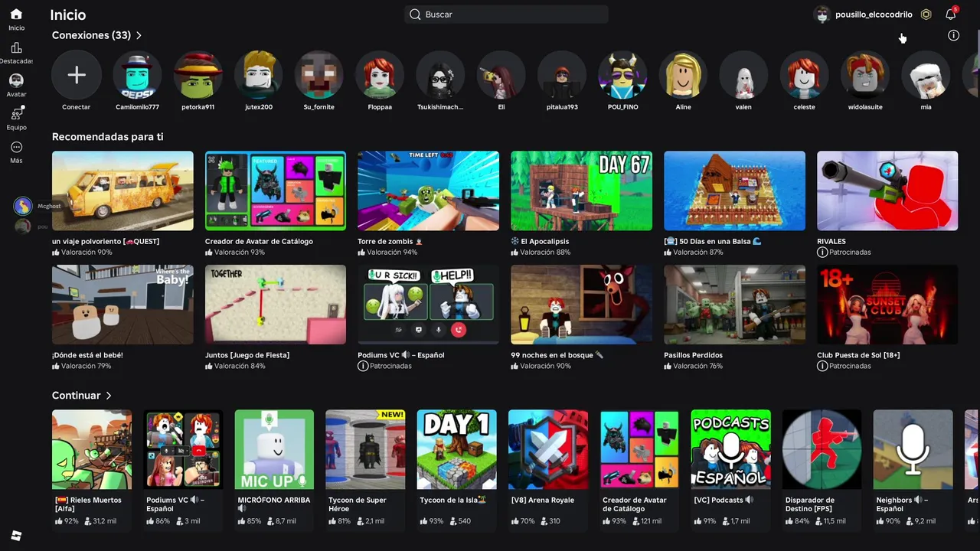
Task: Open the Inicio home sidebar icon
Action: coord(16,15)
